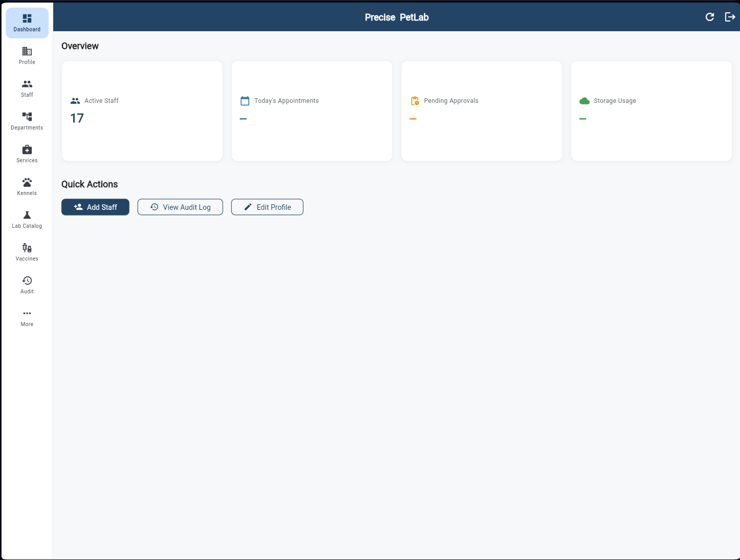
Task: Open the Departments section
Action: (x=27, y=120)
